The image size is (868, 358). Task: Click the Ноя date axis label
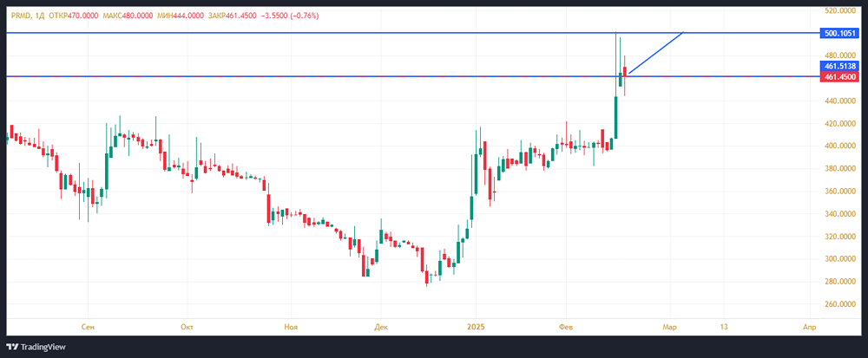coord(291,327)
